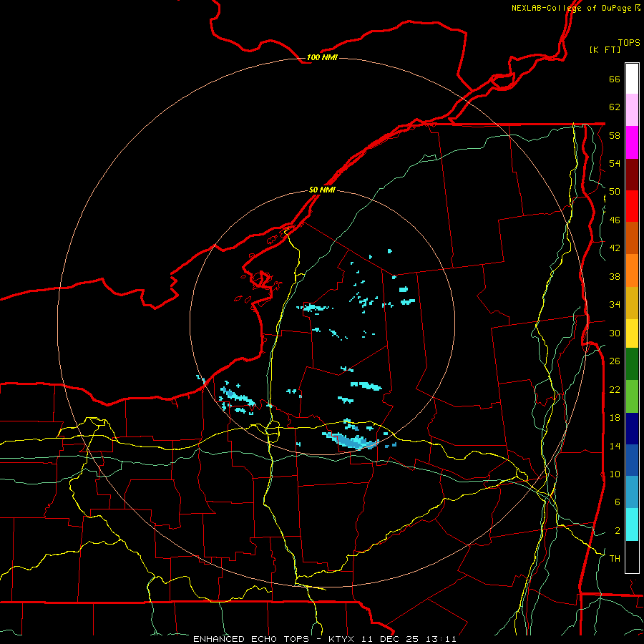
Task: Pick the cyan swatch in the legend
Action: pyautogui.click(x=632, y=525)
